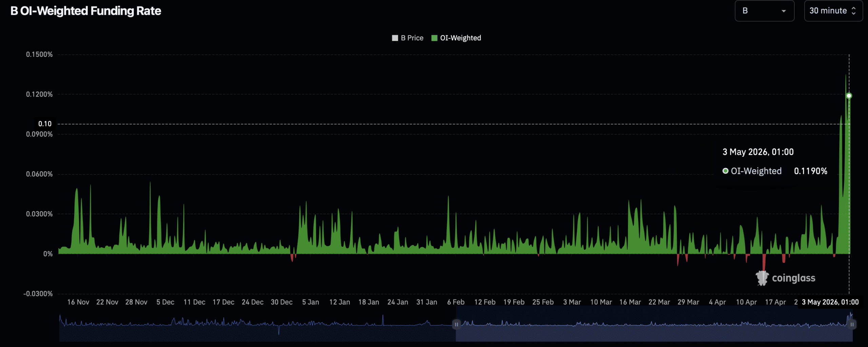Toggle the B Price legend series

408,38
